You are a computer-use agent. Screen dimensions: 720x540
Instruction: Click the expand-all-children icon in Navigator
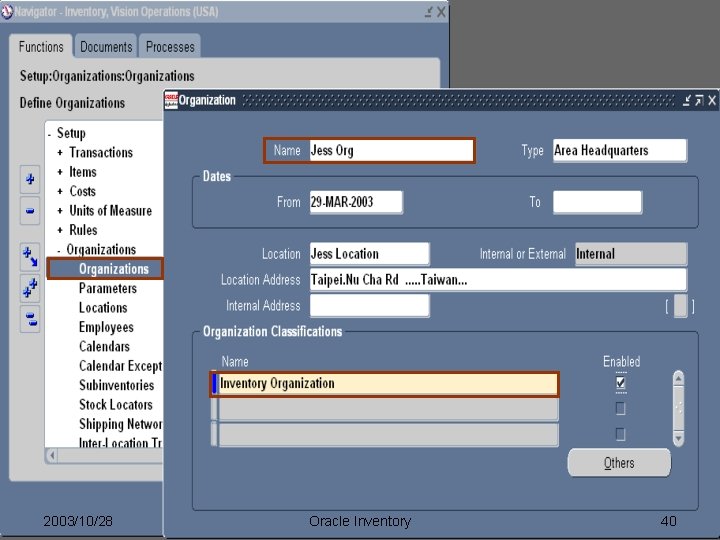30,257
